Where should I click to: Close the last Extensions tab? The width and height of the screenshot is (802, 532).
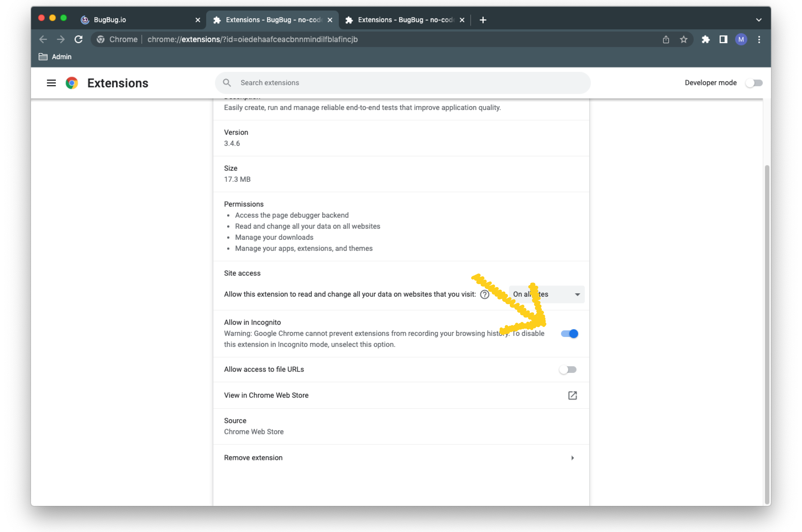point(462,20)
